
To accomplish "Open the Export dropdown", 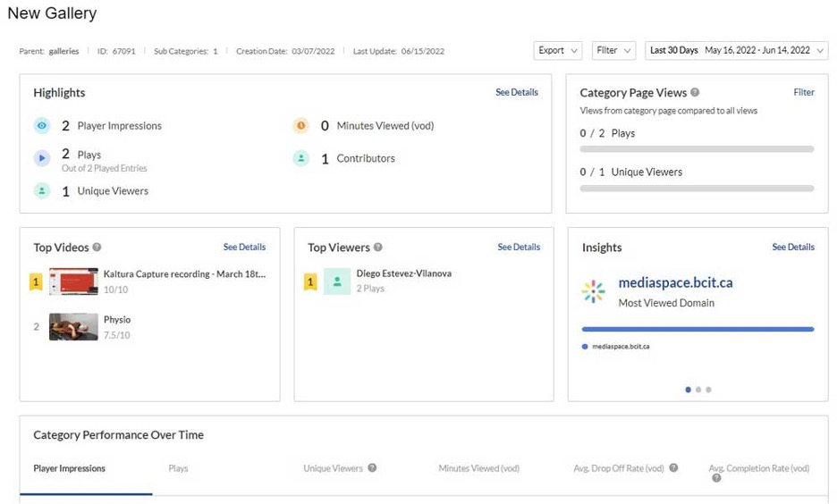I will pos(559,51).
